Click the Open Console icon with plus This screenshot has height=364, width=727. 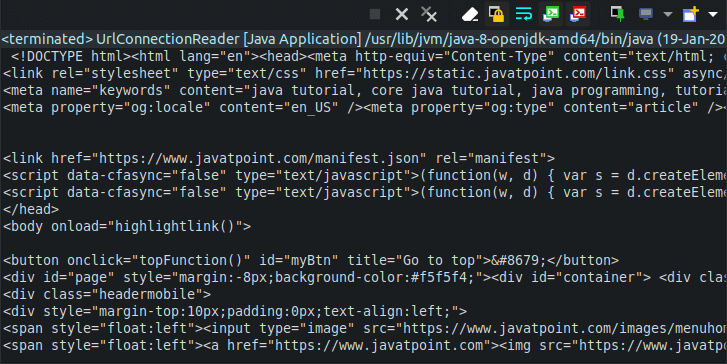pyautogui.click(x=690, y=14)
